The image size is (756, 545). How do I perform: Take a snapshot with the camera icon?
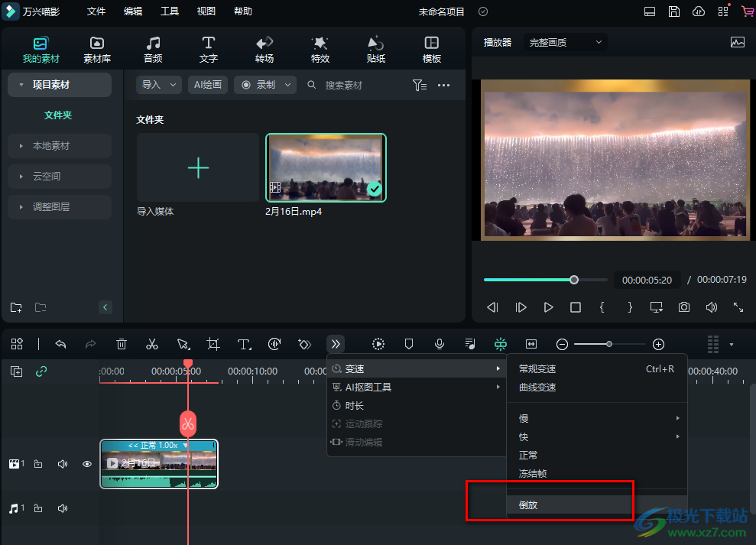(x=684, y=307)
